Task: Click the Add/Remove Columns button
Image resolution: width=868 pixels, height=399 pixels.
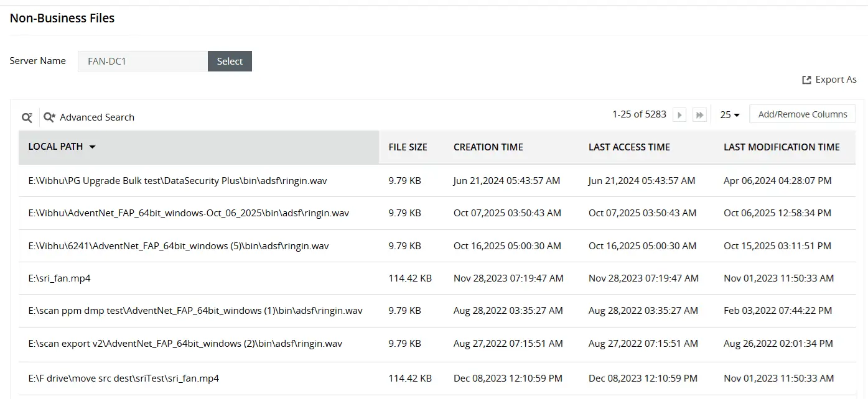Action: pos(802,114)
